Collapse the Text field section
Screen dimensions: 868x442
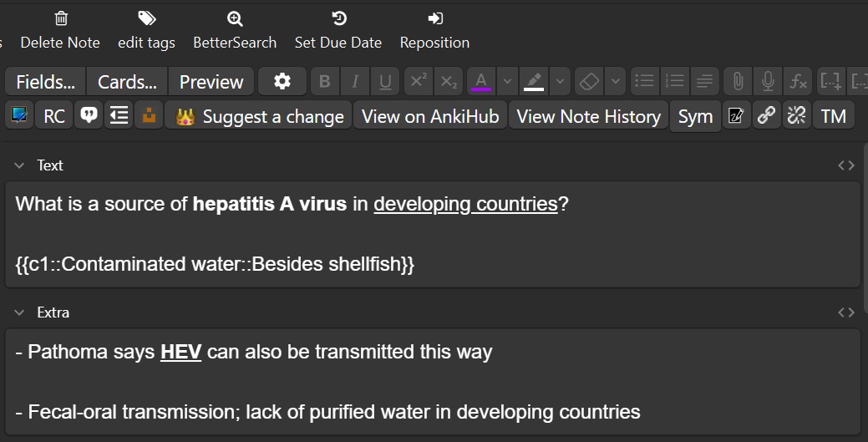[x=19, y=165]
